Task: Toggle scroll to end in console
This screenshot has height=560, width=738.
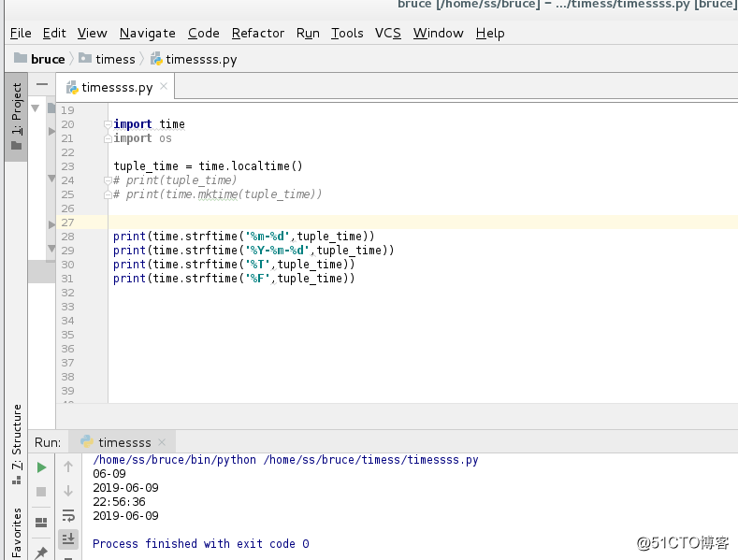Action: (x=68, y=538)
